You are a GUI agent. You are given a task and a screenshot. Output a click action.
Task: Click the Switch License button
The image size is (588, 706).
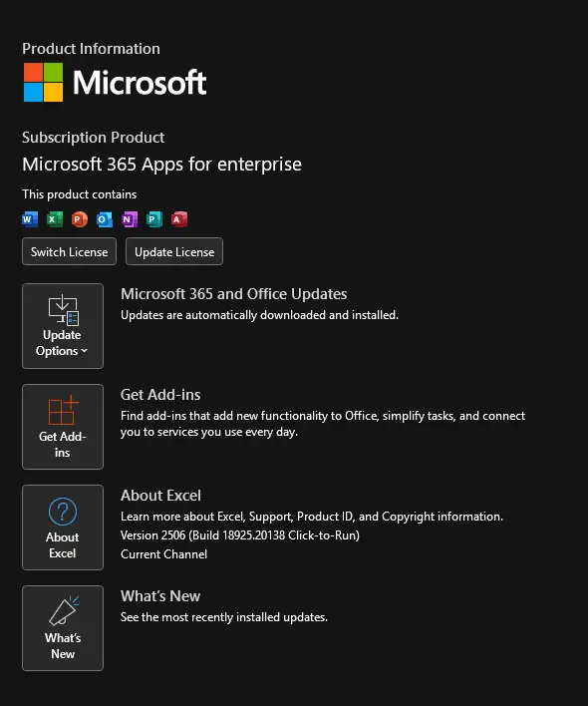click(70, 251)
